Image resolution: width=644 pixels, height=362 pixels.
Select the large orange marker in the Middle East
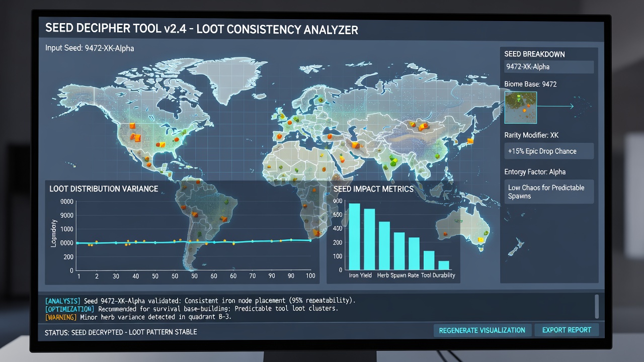[355, 145]
